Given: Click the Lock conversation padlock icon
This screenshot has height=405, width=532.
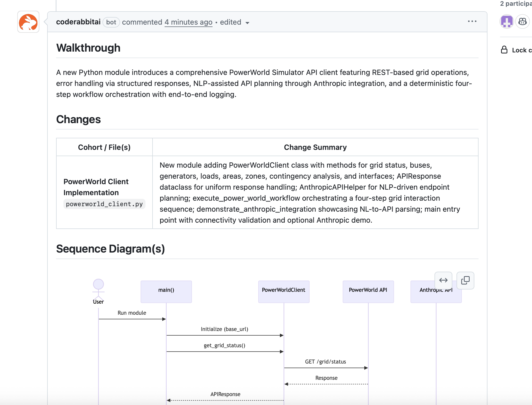Looking at the screenshot, I should point(504,50).
